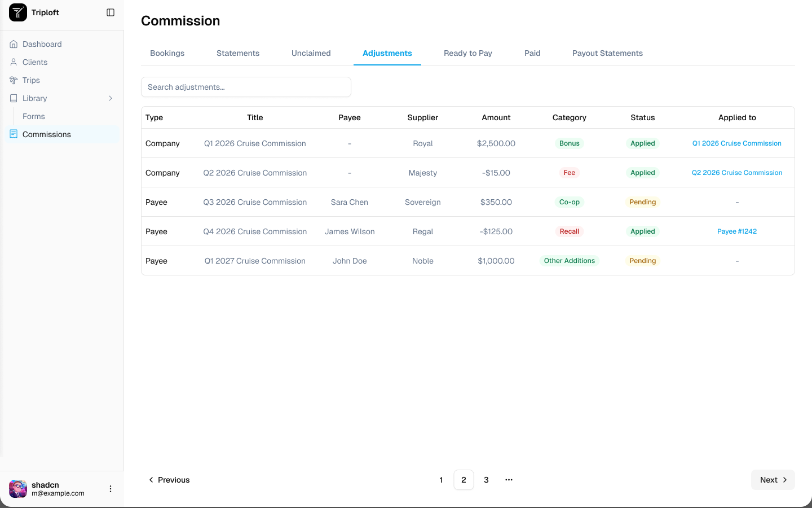This screenshot has height=508, width=812.
Task: Select the Ready to Pay tab
Action: 468,53
